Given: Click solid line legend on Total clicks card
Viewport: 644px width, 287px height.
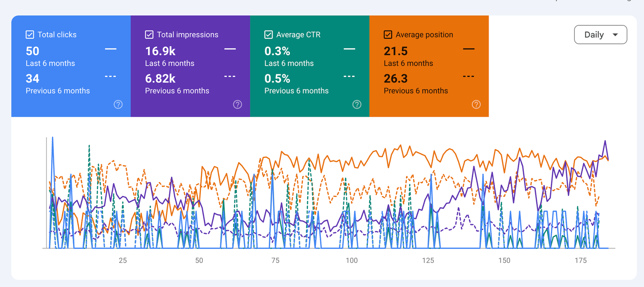Looking at the screenshot, I should coord(110,49).
